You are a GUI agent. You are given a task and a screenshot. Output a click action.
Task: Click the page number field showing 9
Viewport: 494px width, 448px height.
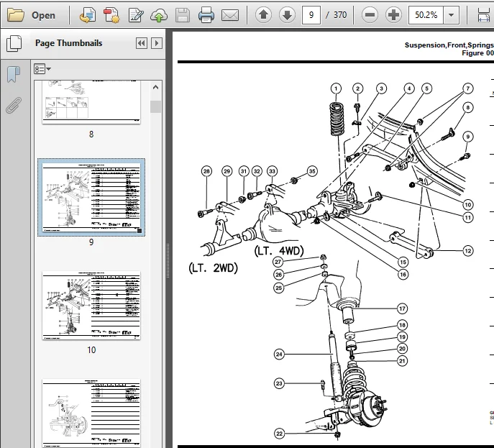pos(311,15)
